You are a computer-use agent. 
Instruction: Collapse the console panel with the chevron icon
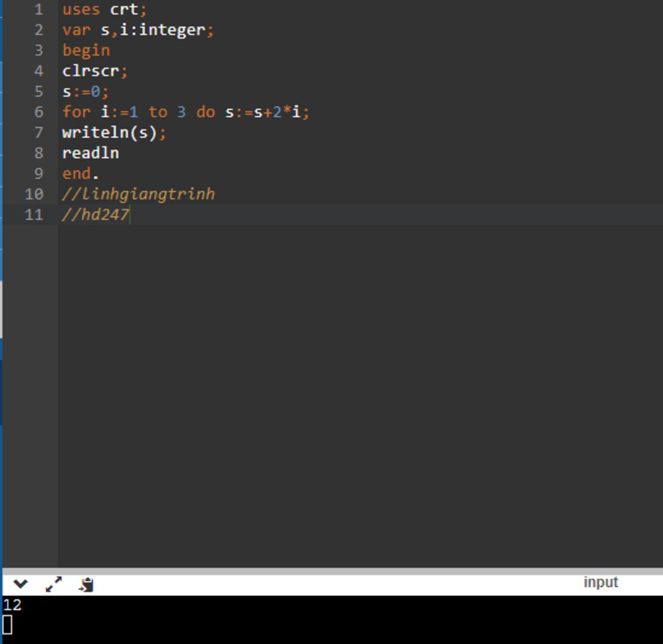[20, 584]
